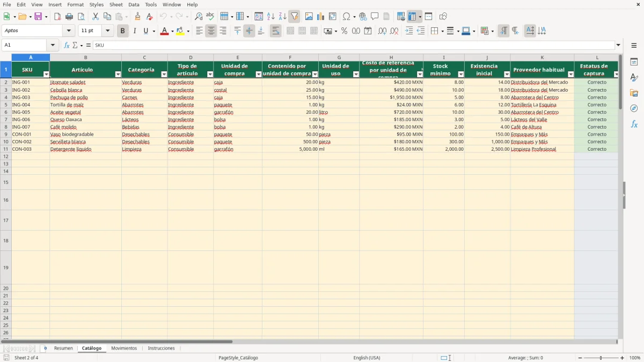Open the Categoría column filter dropdown
644x362 pixels.
tap(164, 74)
